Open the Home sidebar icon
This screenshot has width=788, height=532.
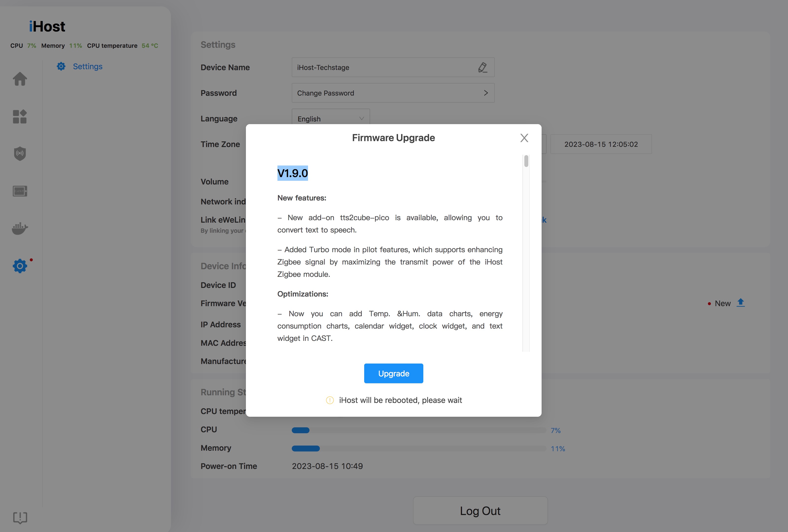point(20,79)
